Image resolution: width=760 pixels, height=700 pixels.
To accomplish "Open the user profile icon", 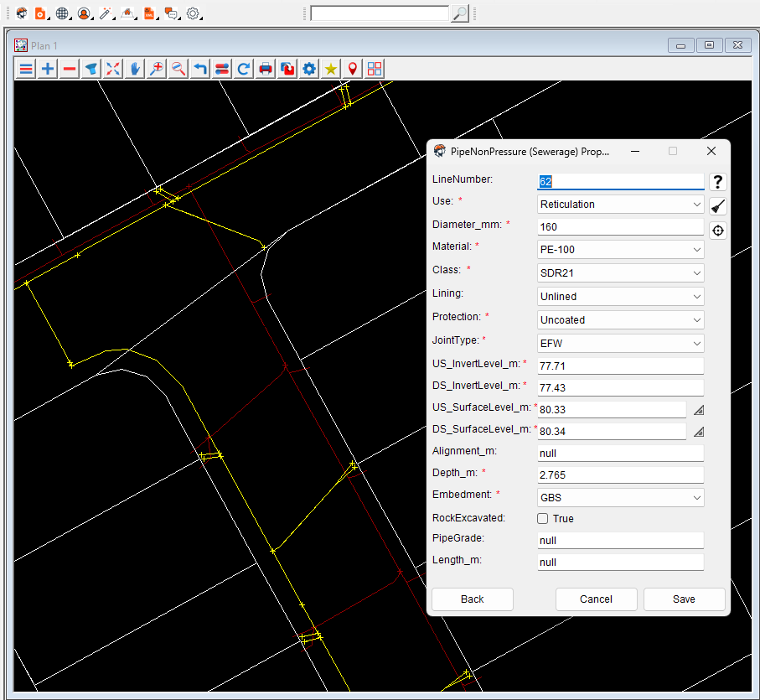I will [84, 13].
